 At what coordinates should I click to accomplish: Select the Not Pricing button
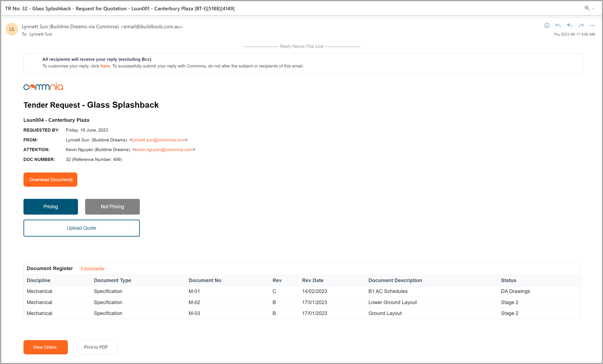pos(112,207)
